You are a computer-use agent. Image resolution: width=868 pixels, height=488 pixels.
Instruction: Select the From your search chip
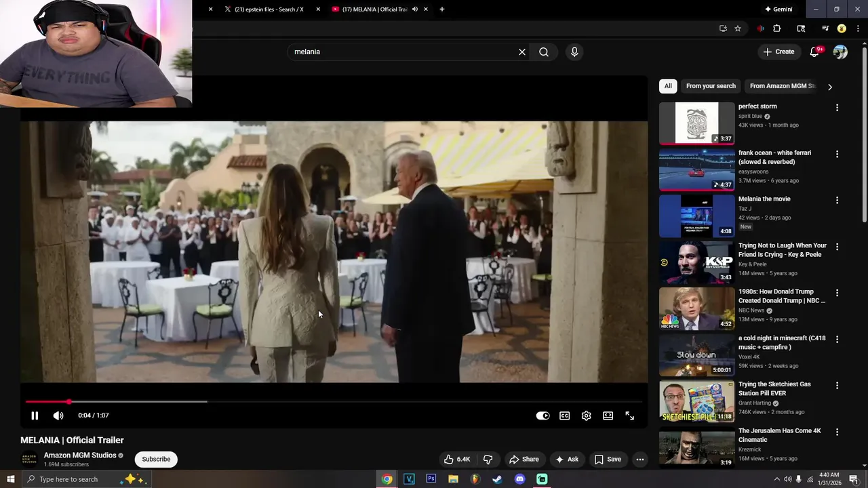pos(711,86)
